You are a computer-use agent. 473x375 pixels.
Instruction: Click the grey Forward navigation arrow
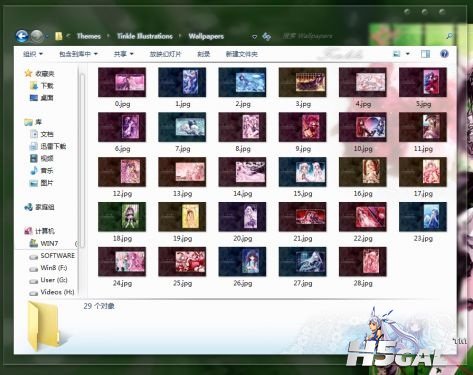click(x=37, y=36)
